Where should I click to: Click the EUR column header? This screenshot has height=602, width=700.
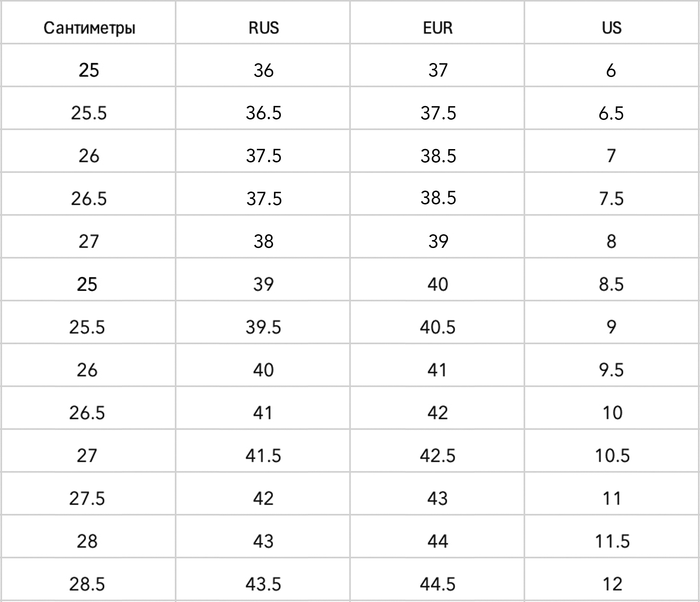(438, 28)
